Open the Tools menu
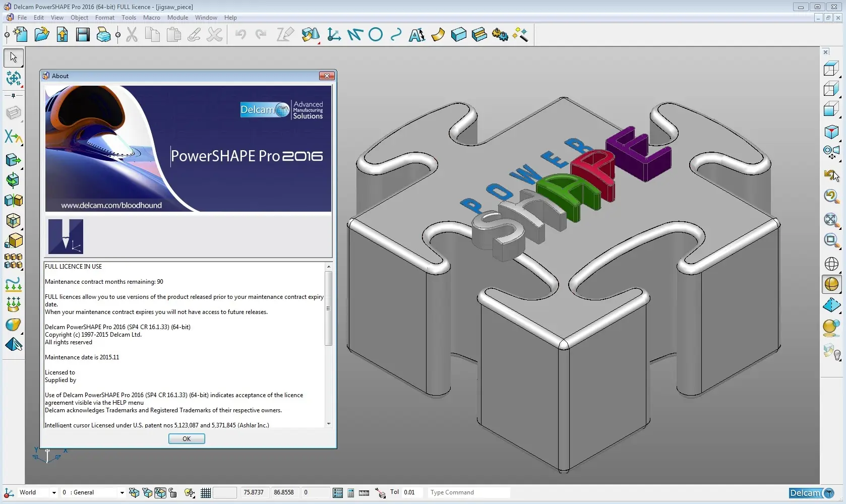This screenshot has width=846, height=504. coord(129,18)
